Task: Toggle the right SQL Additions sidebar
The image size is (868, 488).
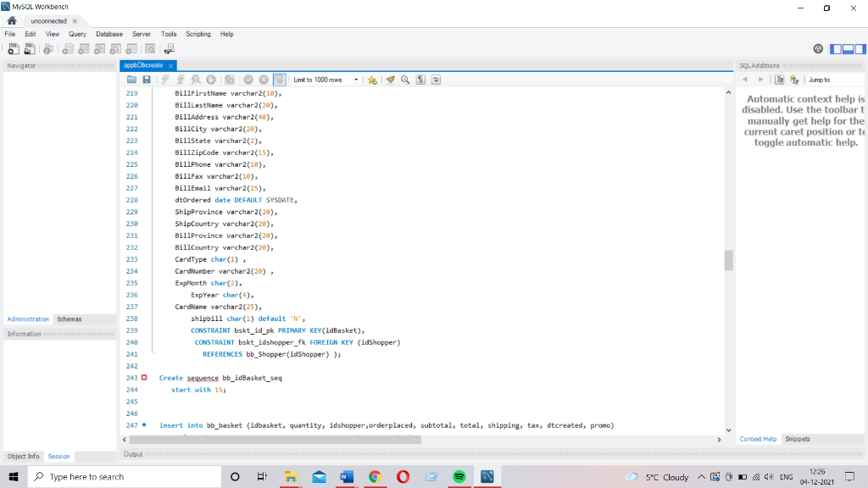Action: (x=860, y=49)
